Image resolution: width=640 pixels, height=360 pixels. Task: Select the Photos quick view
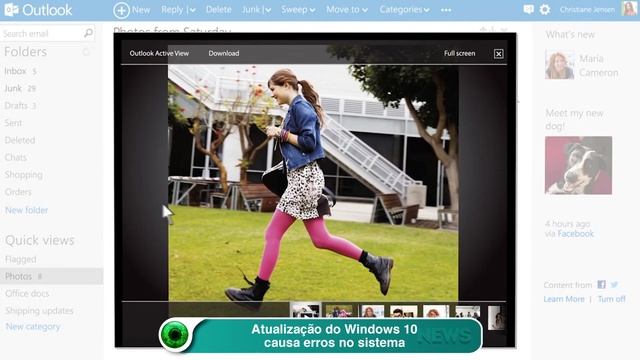pos(51,276)
